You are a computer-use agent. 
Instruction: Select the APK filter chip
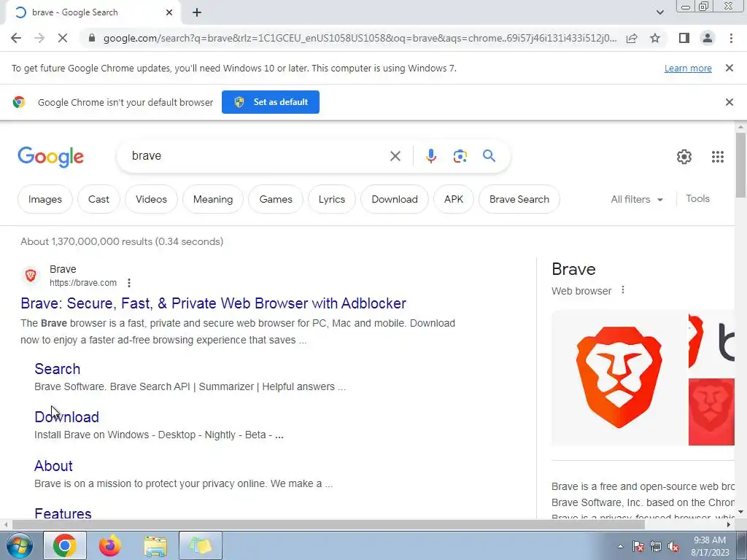click(x=454, y=199)
